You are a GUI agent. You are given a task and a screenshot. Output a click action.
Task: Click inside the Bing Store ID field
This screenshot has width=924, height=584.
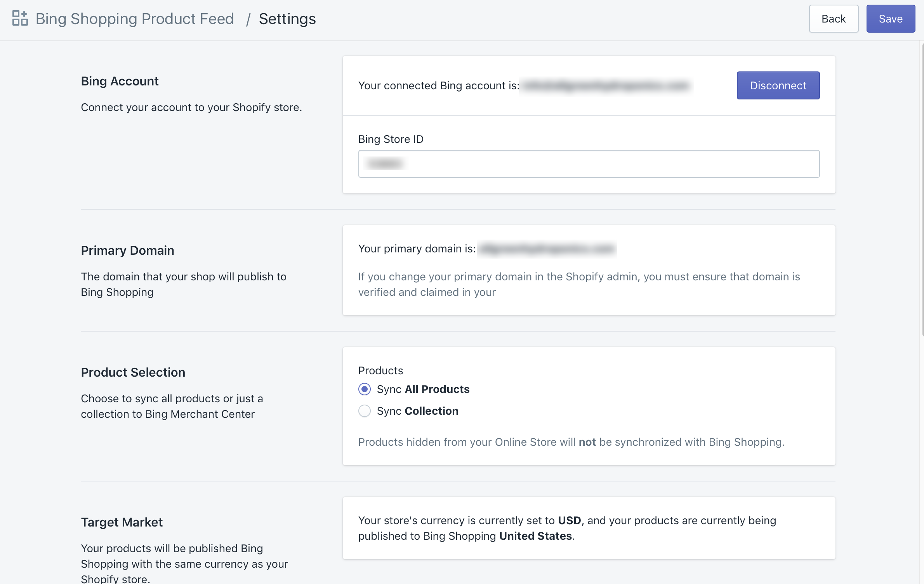[589, 163]
